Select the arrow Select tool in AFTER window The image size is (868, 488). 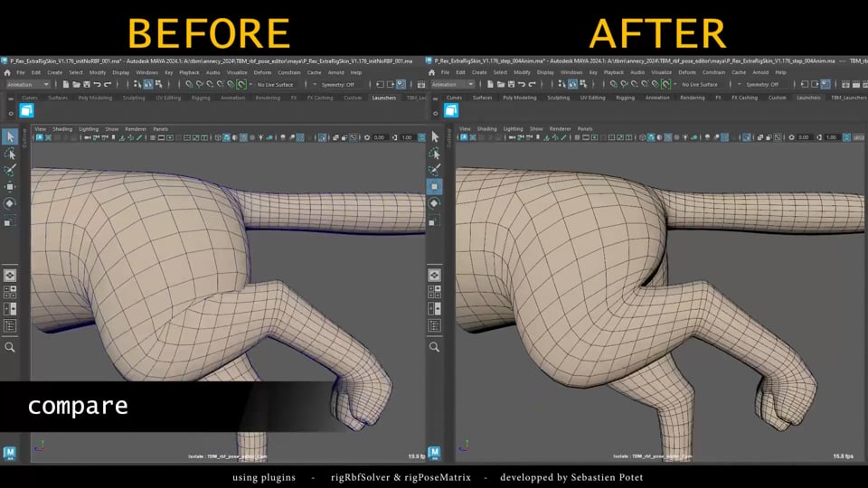coord(435,136)
